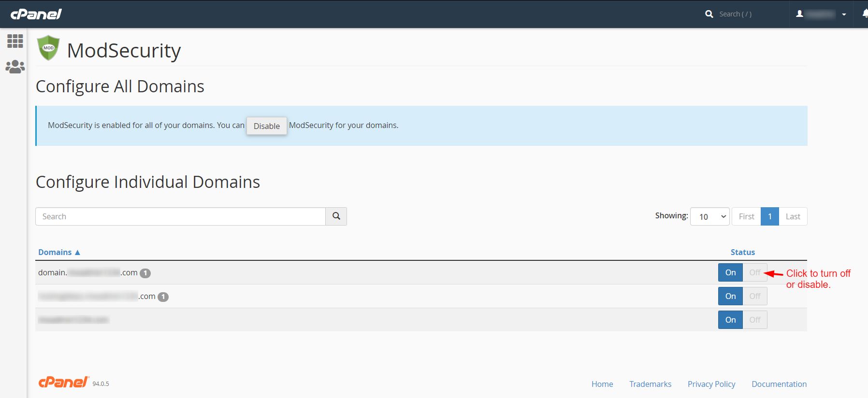Open the User Manager people icon

[x=15, y=66]
